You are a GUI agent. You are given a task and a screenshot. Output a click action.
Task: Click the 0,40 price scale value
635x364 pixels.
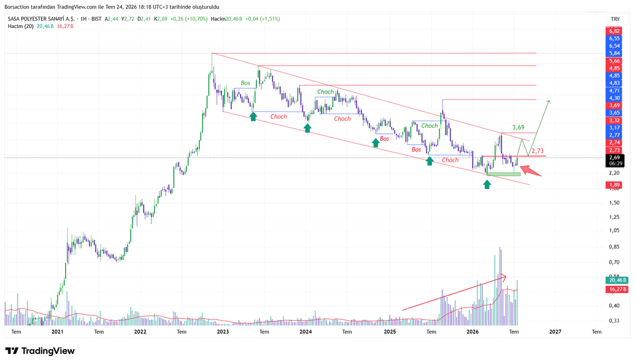(614, 306)
